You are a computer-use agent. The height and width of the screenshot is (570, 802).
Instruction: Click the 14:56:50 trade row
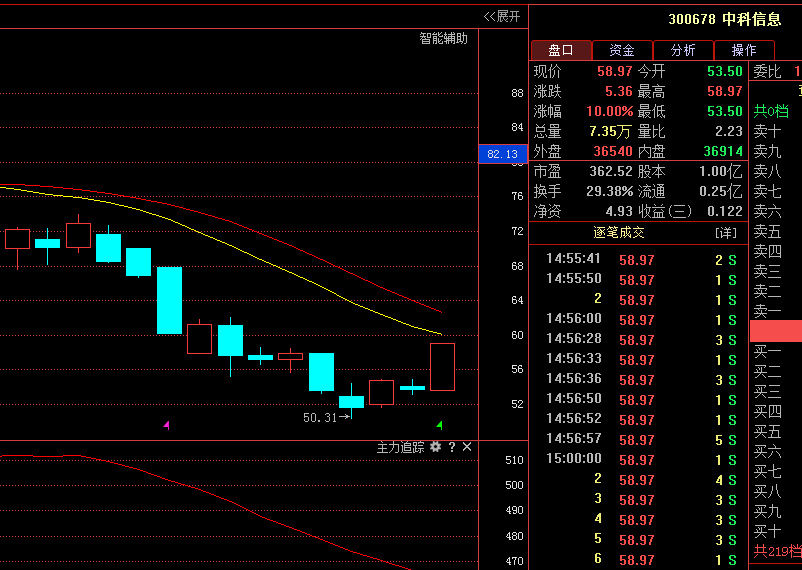click(x=641, y=399)
